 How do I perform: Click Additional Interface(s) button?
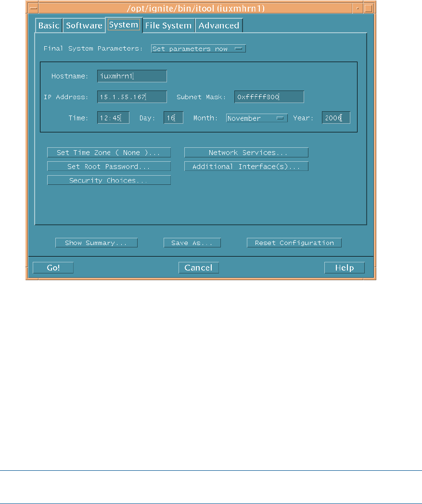246,167
